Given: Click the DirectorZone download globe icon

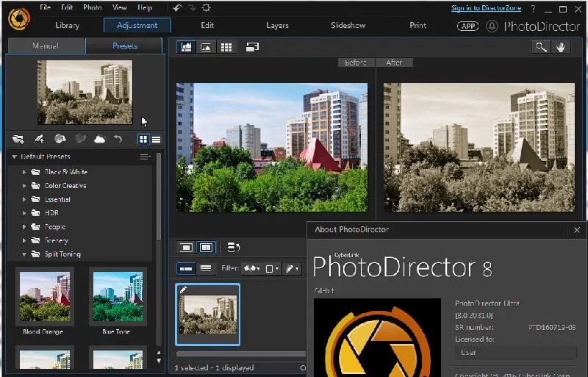Looking at the screenshot, I should click(60, 139).
